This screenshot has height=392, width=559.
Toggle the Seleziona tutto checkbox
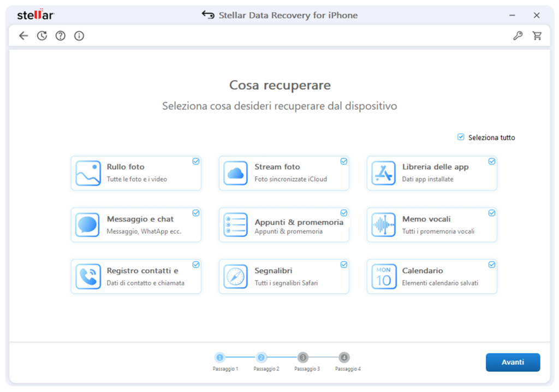pos(461,138)
